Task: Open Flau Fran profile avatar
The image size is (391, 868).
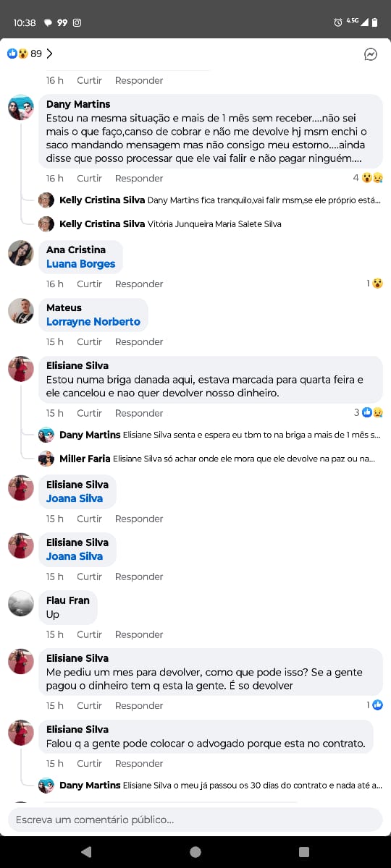Action: 21,604
